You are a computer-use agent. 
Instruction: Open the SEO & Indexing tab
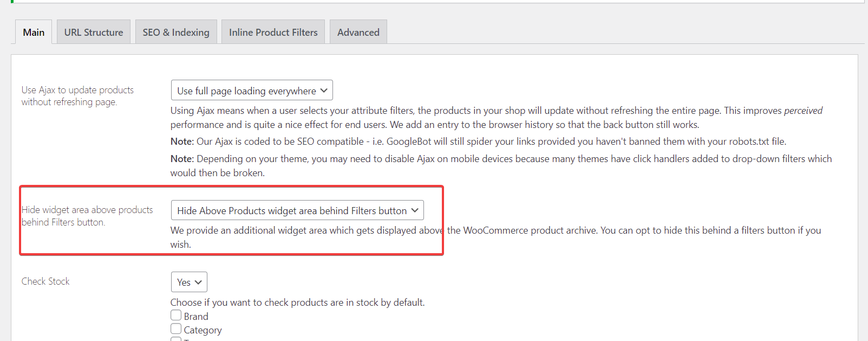pos(175,31)
